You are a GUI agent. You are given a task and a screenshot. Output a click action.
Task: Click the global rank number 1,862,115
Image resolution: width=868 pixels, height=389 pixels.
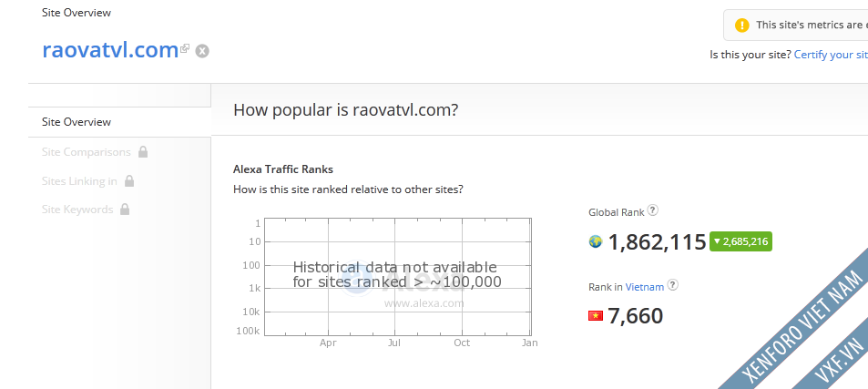pos(657,242)
